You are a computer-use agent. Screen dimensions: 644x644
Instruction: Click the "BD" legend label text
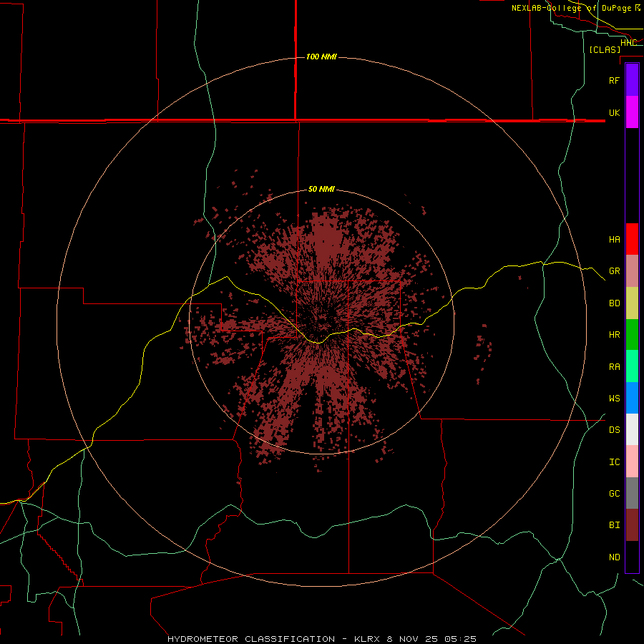click(x=614, y=303)
